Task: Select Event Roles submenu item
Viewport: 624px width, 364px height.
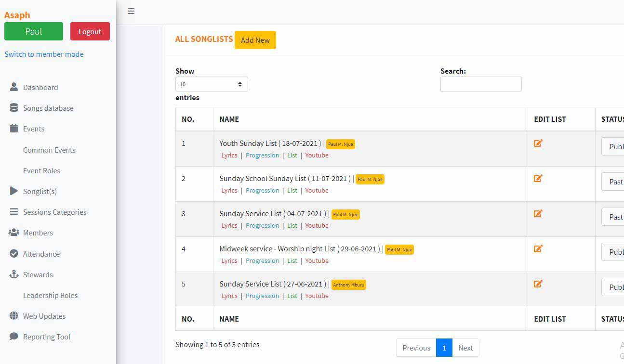Action: 41,171
